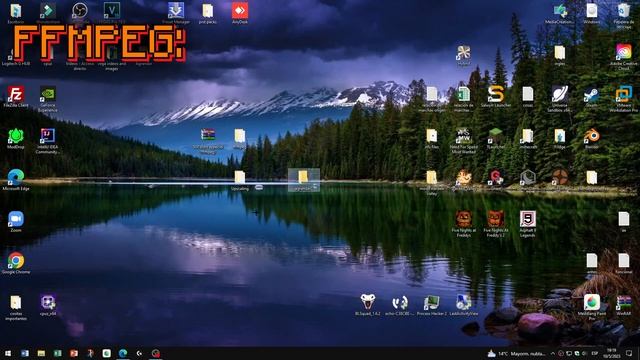Open the AnyDesk desktop shortcut
Viewport: 640px width, 360px height.
click(240, 12)
